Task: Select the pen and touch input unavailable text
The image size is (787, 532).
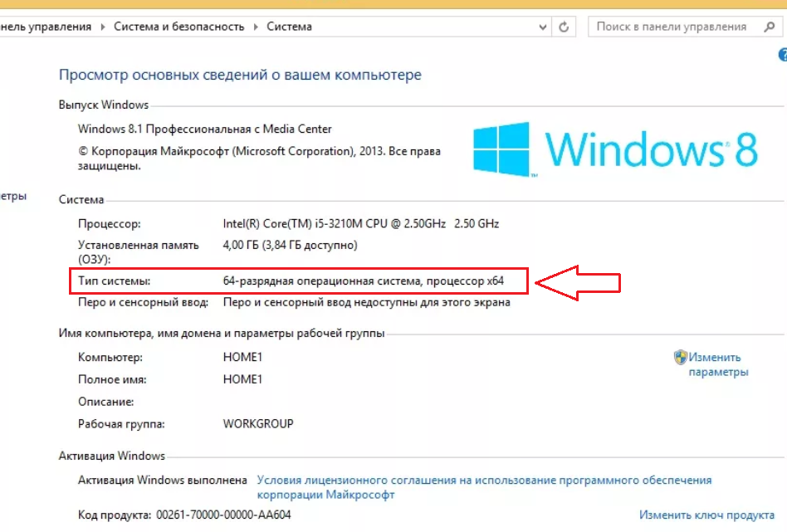Action: (366, 303)
